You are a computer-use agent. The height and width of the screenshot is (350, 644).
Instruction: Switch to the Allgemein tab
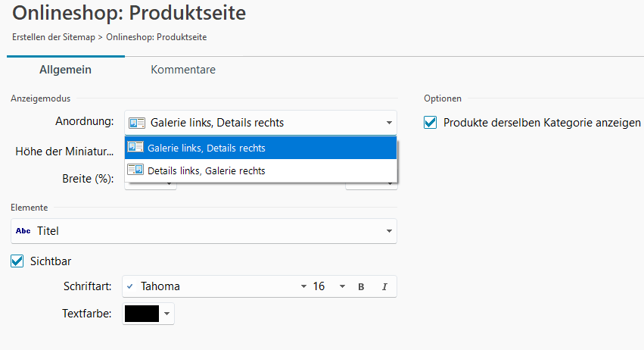[x=65, y=70]
